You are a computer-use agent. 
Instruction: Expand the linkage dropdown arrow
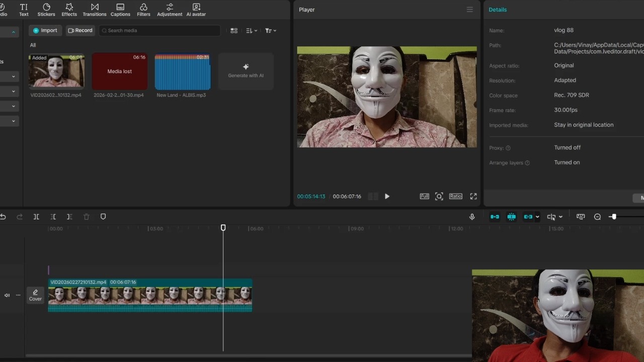tap(537, 217)
